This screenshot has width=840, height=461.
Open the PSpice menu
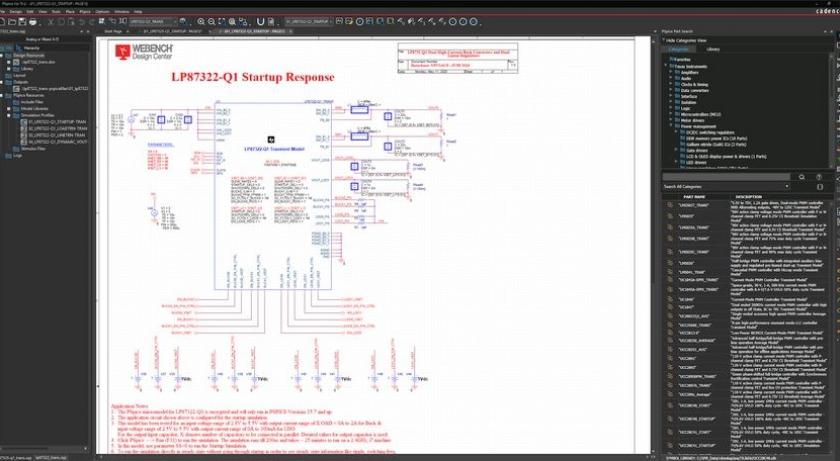85,11
